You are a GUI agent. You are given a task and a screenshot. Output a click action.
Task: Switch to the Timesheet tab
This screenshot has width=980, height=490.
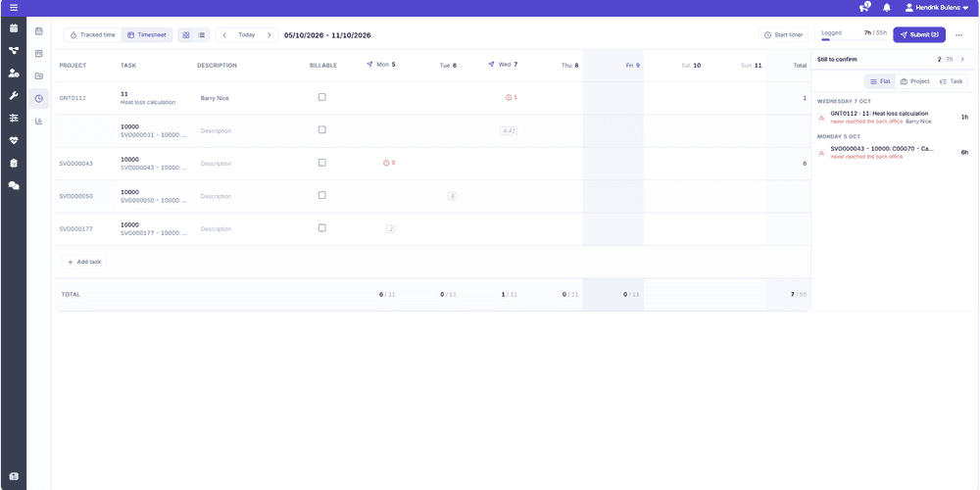(x=147, y=35)
